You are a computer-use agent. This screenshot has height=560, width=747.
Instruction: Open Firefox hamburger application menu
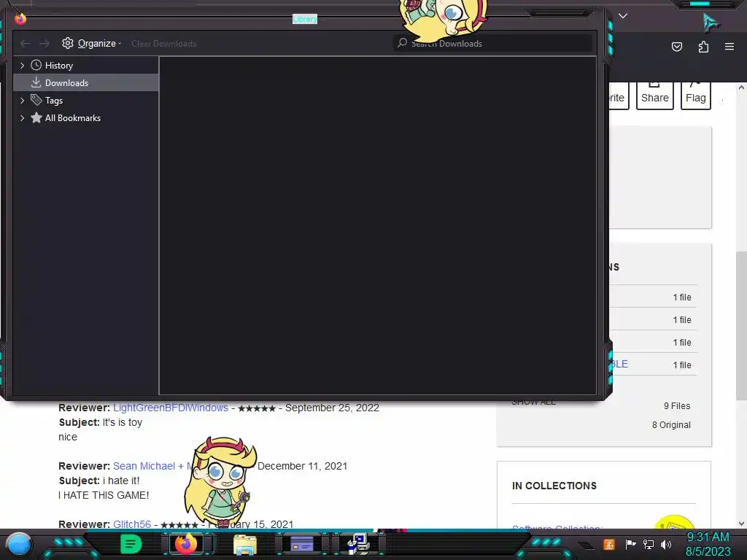coord(729,47)
